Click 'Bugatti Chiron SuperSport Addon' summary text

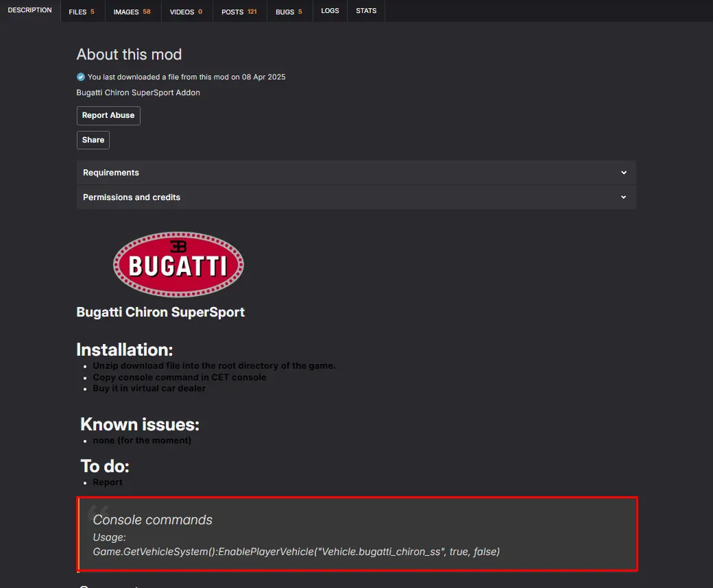click(138, 93)
